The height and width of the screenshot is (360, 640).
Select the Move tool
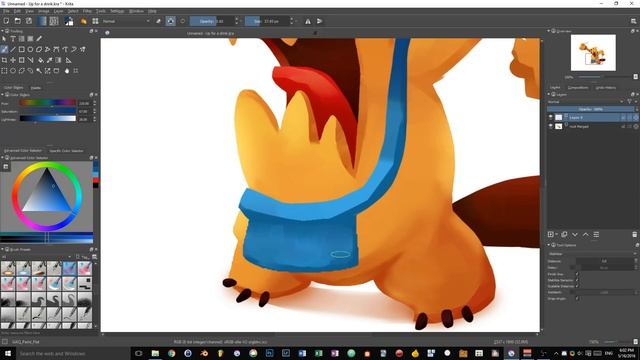(13, 60)
